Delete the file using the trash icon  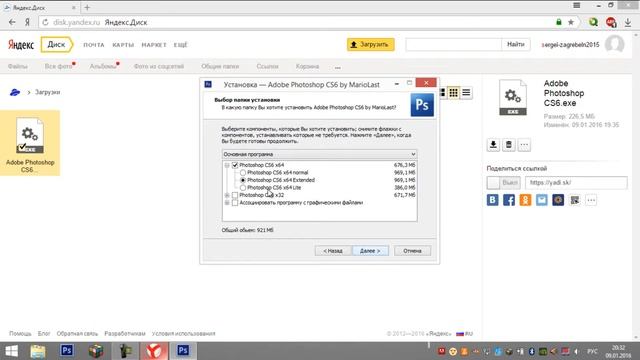click(x=509, y=144)
